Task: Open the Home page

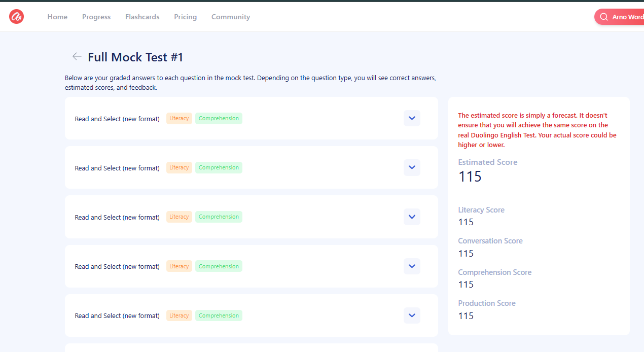Action: coord(57,17)
